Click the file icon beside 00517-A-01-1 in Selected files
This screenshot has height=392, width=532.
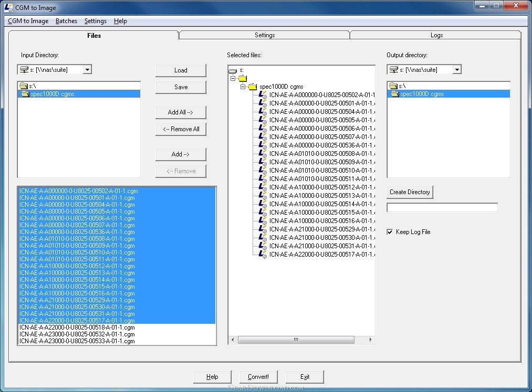point(263,255)
